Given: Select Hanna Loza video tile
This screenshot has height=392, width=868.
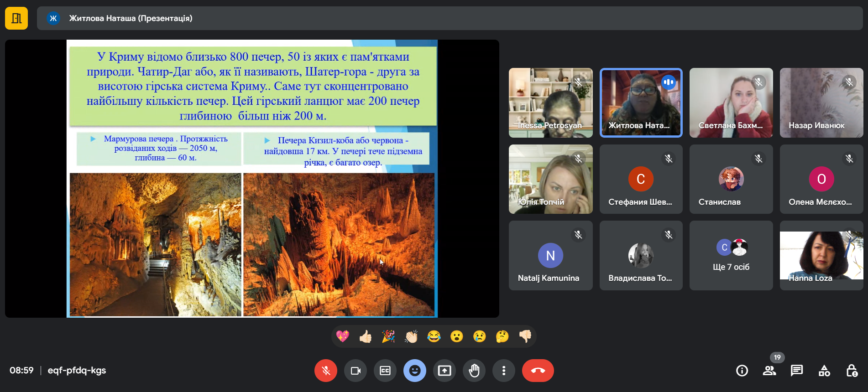Looking at the screenshot, I should 821,256.
